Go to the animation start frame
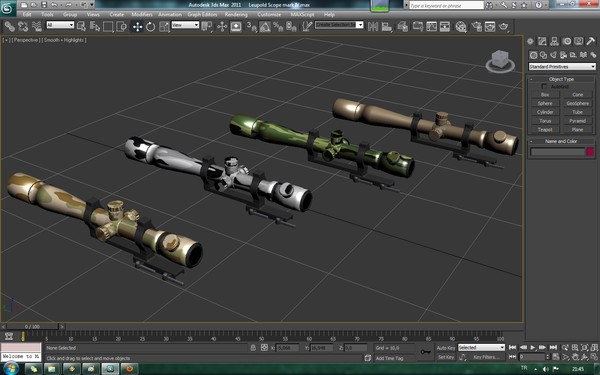This screenshot has height=375, width=600. coord(512,347)
